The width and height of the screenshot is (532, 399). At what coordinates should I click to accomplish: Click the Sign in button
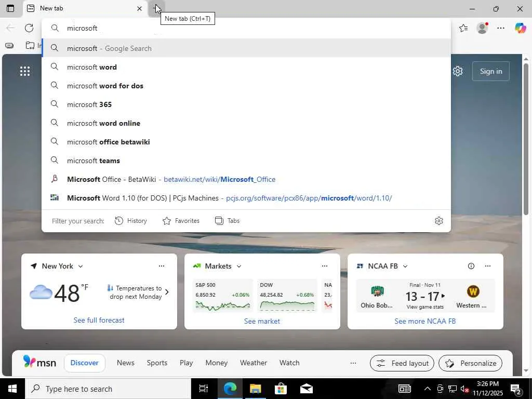(x=490, y=71)
